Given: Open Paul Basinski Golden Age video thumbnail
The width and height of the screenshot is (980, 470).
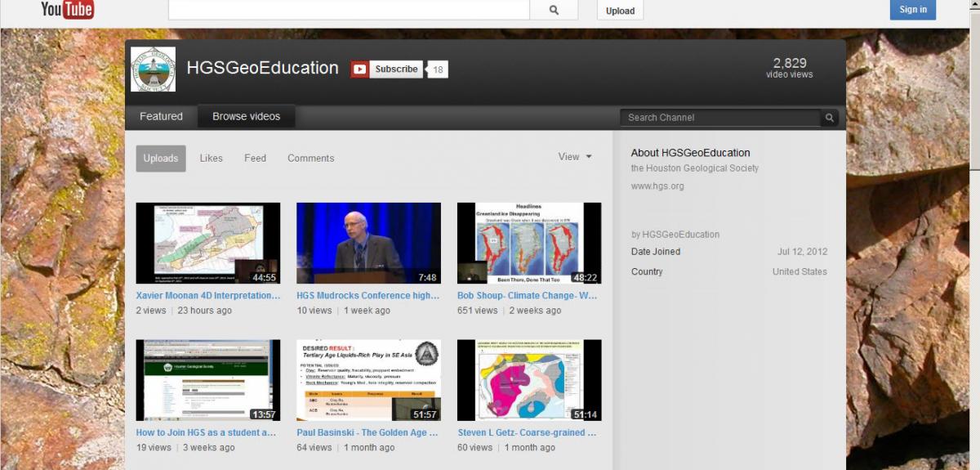Looking at the screenshot, I should point(368,380).
